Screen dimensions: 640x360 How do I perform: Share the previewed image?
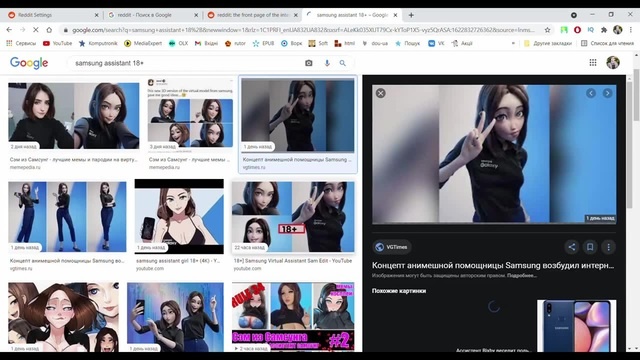click(571, 247)
